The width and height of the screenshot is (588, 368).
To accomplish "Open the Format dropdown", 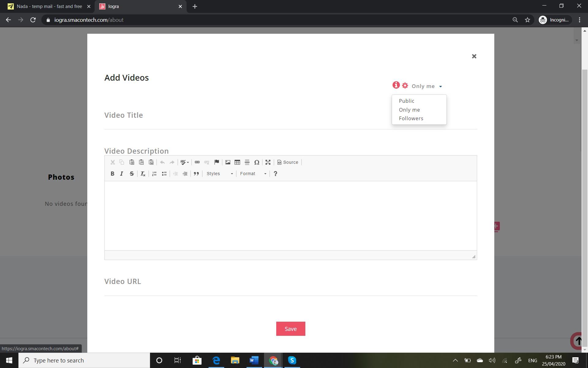I will tap(253, 174).
